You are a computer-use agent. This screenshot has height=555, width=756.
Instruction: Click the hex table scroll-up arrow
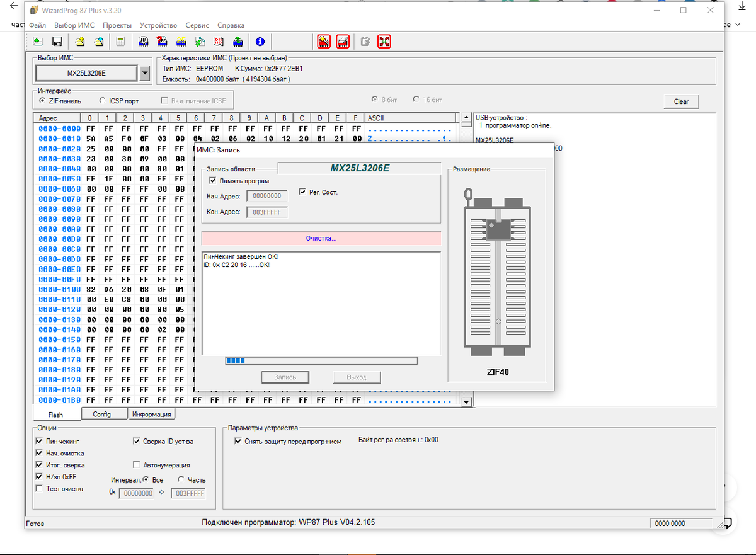(466, 118)
